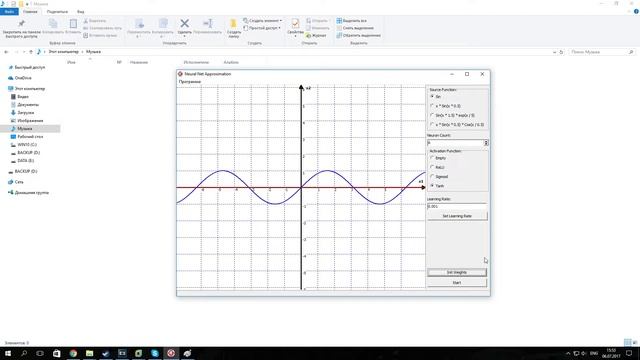Open Рабочий стол in the sidebar
Image resolution: width=640 pixels, height=360 pixels.
click(30, 137)
